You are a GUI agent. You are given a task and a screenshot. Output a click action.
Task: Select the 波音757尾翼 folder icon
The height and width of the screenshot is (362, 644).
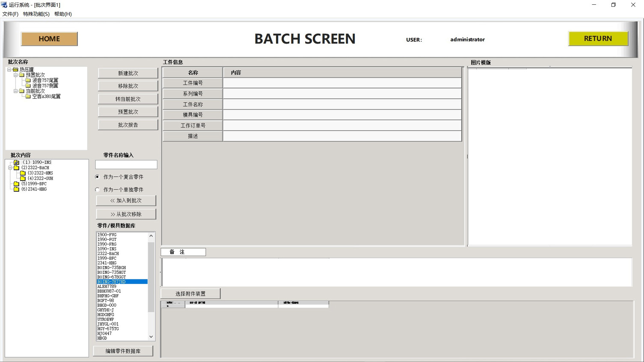click(x=28, y=80)
